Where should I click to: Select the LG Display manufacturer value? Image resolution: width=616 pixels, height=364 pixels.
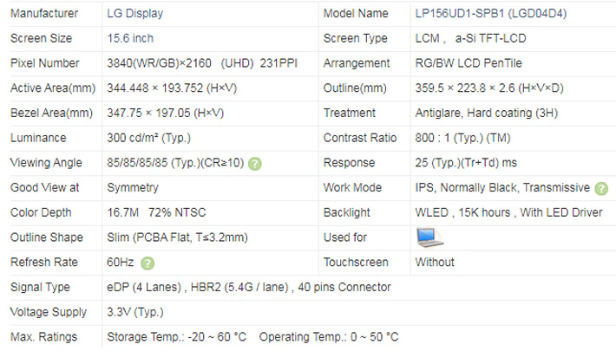[x=135, y=14]
